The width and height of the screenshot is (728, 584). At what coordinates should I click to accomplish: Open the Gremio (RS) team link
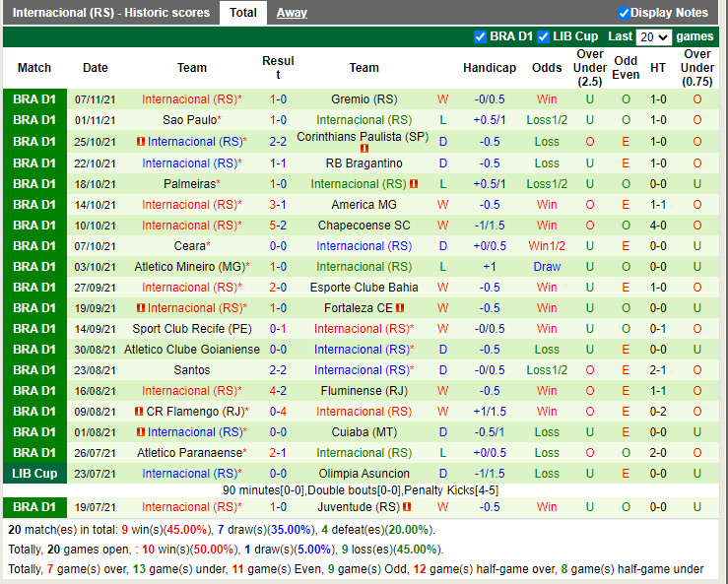tap(364, 99)
